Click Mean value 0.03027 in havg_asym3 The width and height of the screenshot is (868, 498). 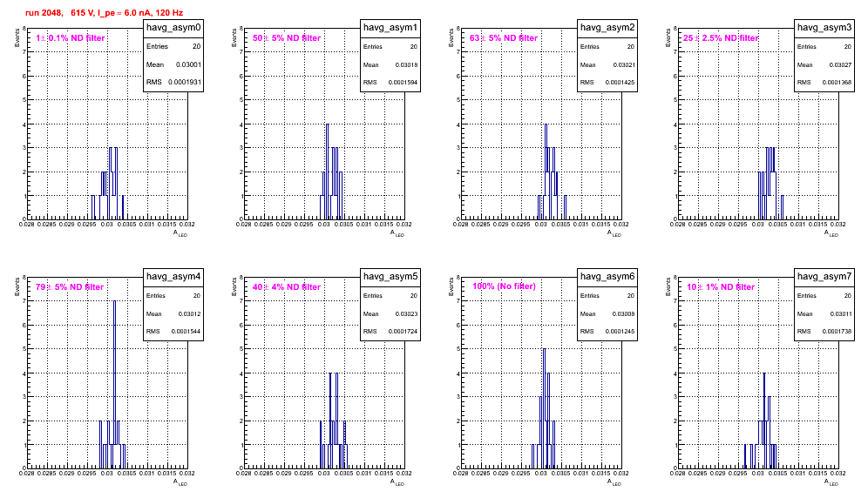(x=840, y=64)
